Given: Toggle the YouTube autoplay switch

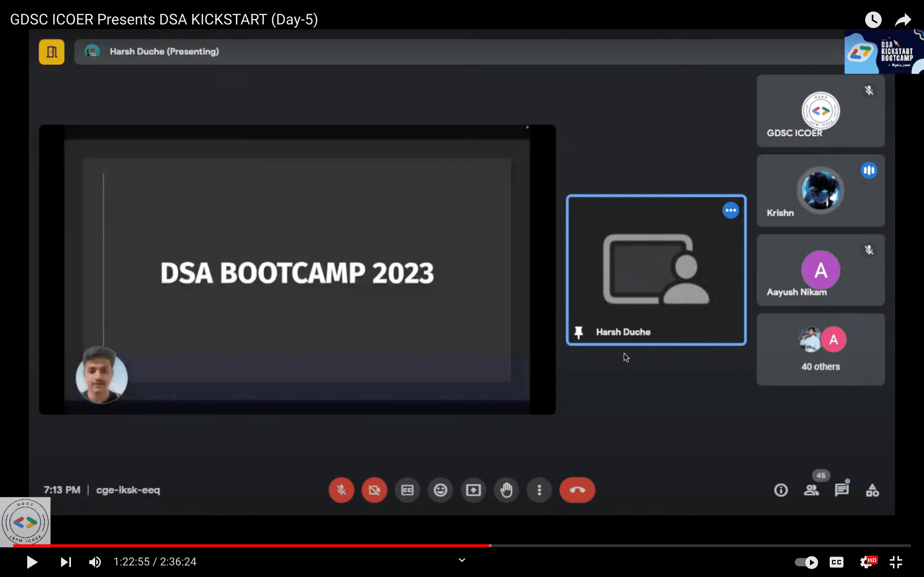Looking at the screenshot, I should coord(806,562).
